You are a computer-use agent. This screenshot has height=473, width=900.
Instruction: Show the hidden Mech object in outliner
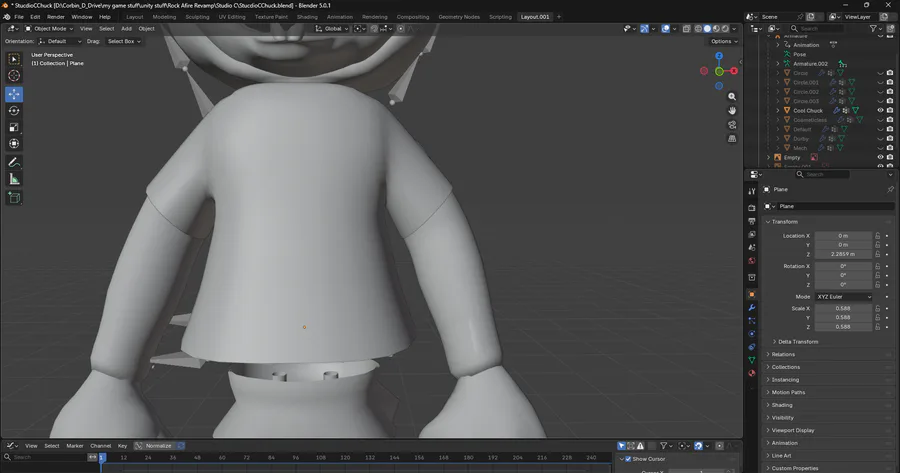pyautogui.click(x=880, y=148)
